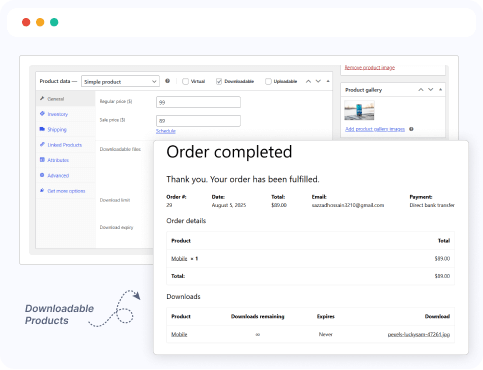Select Get more options tab
483x370 pixels.
(x=65, y=191)
